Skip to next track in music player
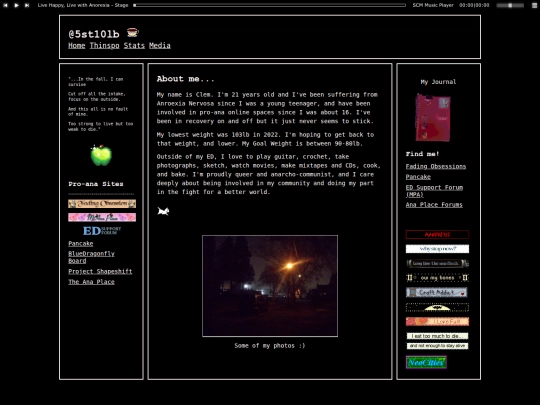 click(27, 5)
